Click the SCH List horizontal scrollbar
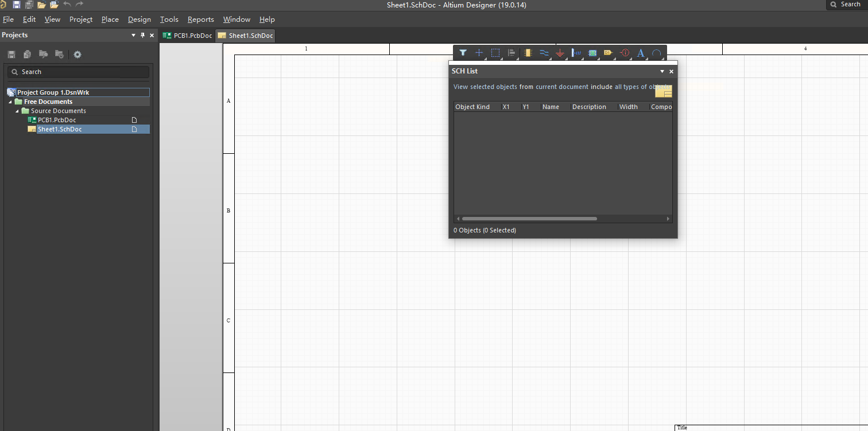 click(529, 219)
